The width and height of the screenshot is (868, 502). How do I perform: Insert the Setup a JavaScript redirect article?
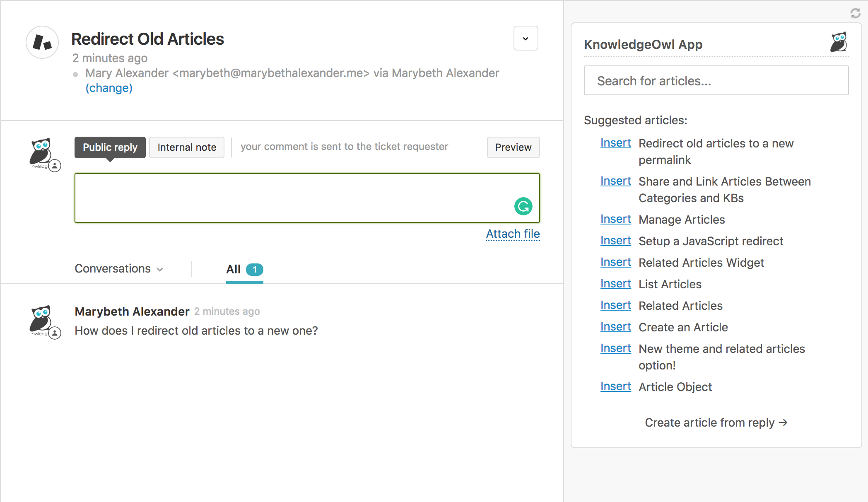615,241
